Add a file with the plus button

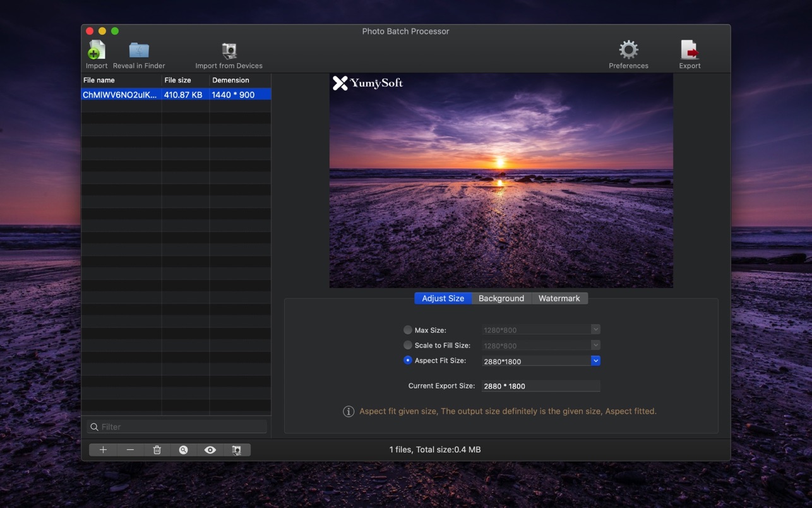pos(103,450)
